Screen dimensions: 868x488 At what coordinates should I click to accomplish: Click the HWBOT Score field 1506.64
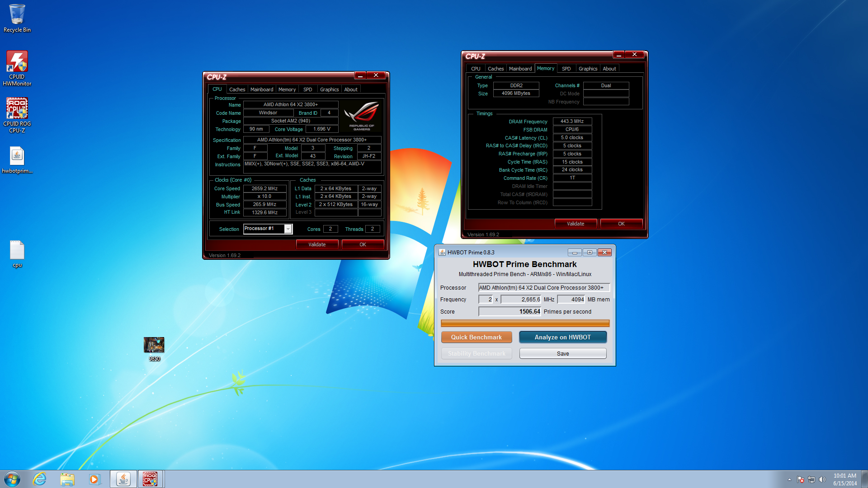(510, 311)
